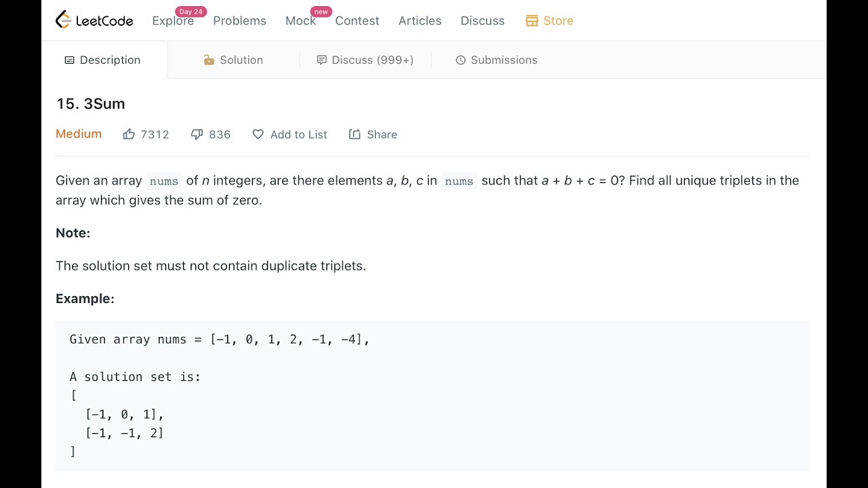Open the Articles link

click(420, 21)
